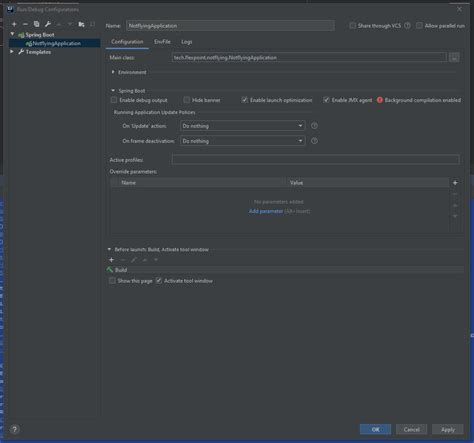474x443 pixels.
Task: Collapse the Before launch section
Action: pos(109,249)
